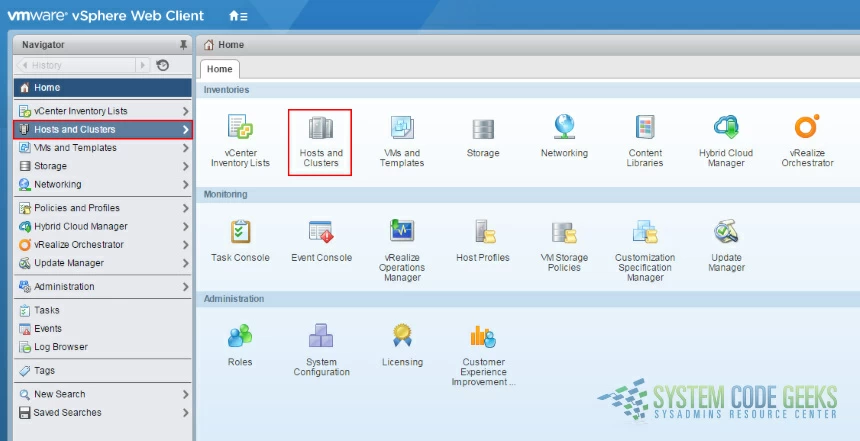Open Saved Searches in the Navigator
Screen dimensions: 860x441
click(103, 412)
